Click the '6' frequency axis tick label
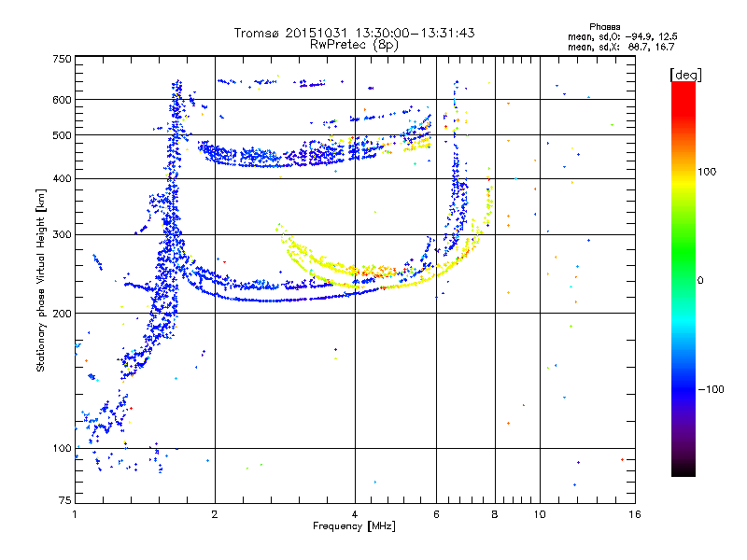This screenshot has width=747, height=560. [436, 514]
